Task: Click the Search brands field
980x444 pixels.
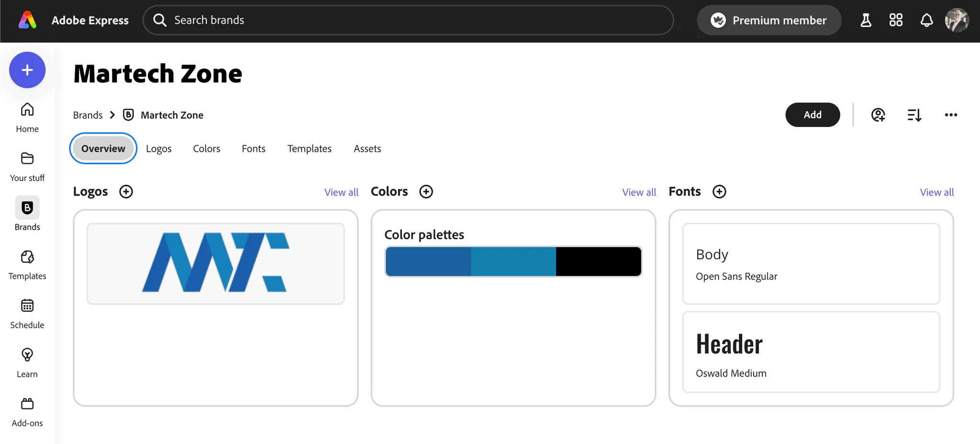Action: pos(408,20)
